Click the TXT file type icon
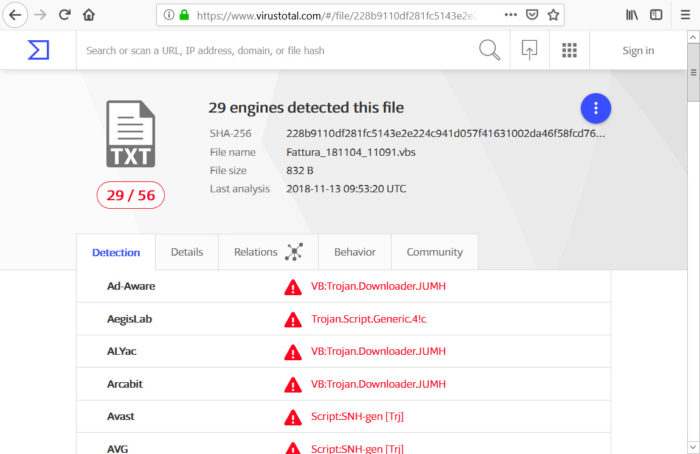This screenshot has height=454, width=700. tap(130, 134)
